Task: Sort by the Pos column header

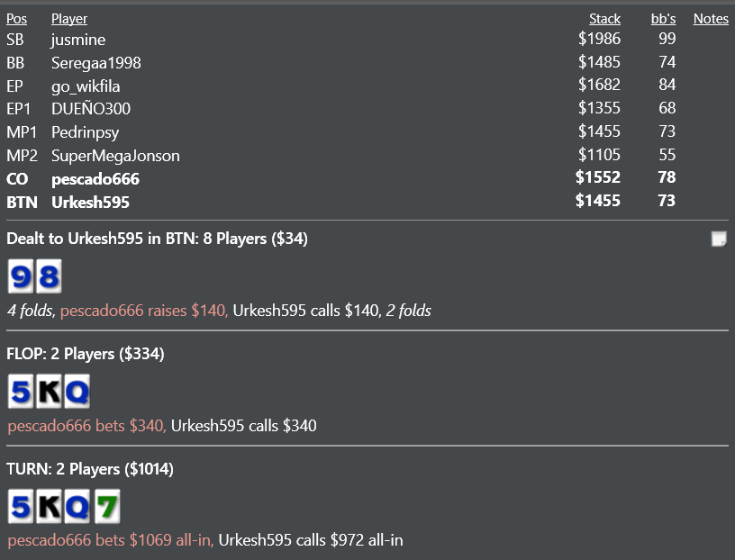Action: (16, 19)
